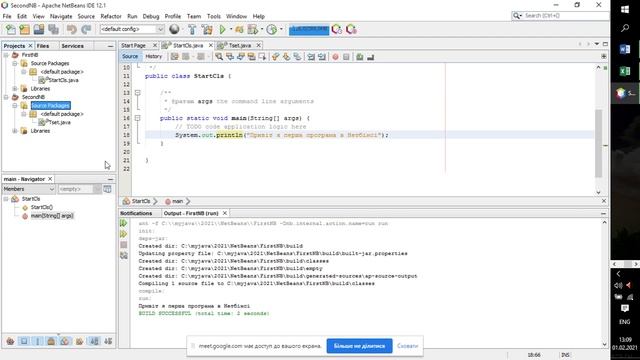Open the Source menu
Viewport: 640px width, 360px height.
tap(86, 16)
